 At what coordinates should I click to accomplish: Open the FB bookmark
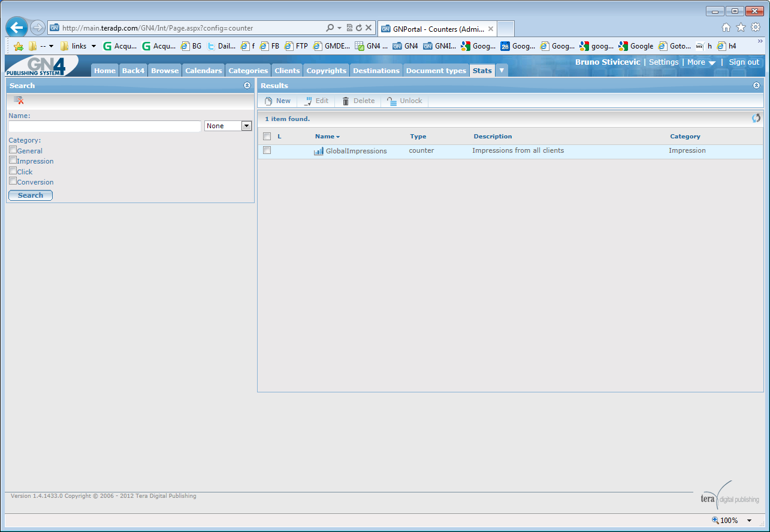(270, 46)
